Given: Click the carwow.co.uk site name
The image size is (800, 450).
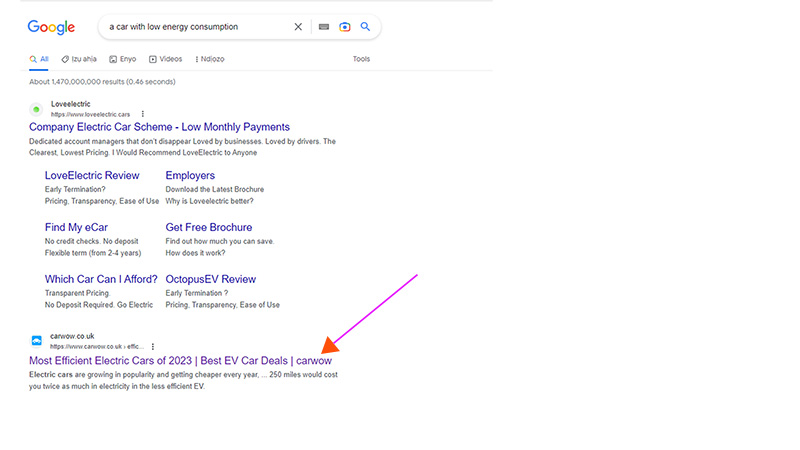Looking at the screenshot, I should click(x=72, y=336).
